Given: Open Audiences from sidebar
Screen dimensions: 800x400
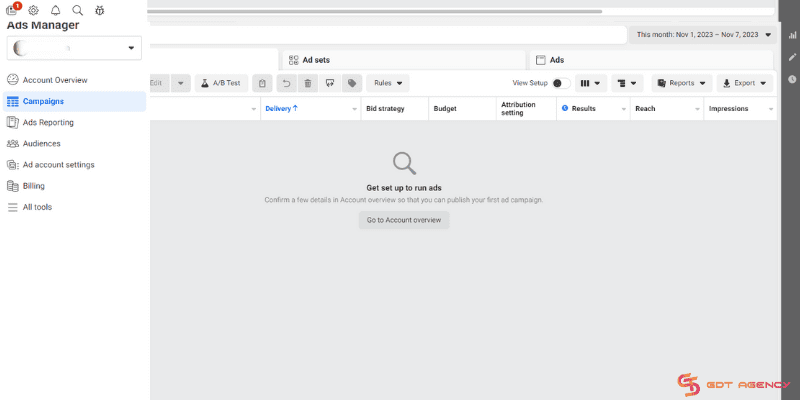Looking at the screenshot, I should coord(74,143).
